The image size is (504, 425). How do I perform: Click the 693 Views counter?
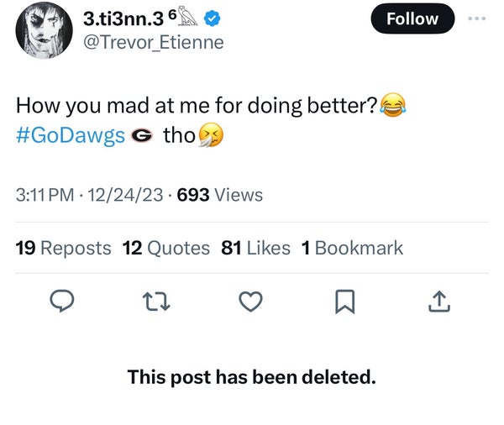[x=220, y=195]
